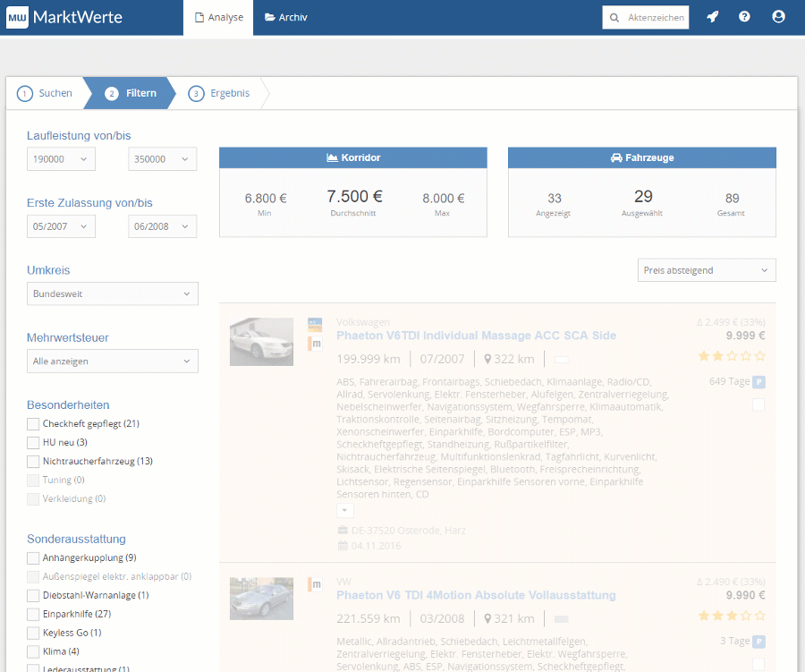Click '199.999 km' mileage text
The width and height of the screenshot is (805, 672).
click(369, 359)
